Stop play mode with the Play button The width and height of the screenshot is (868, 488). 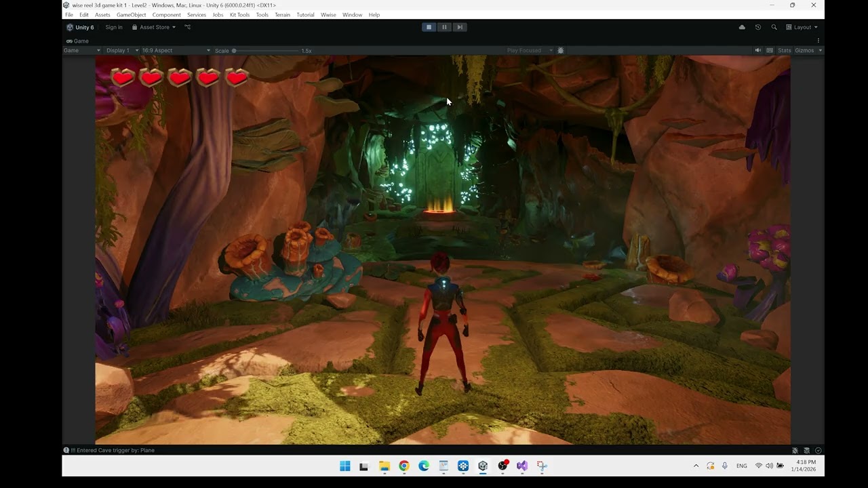[x=429, y=27]
